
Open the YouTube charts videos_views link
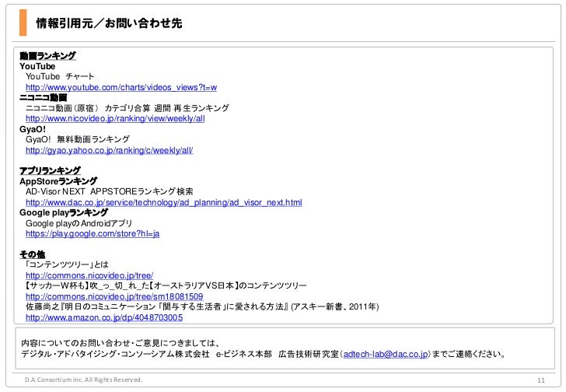coord(121,87)
